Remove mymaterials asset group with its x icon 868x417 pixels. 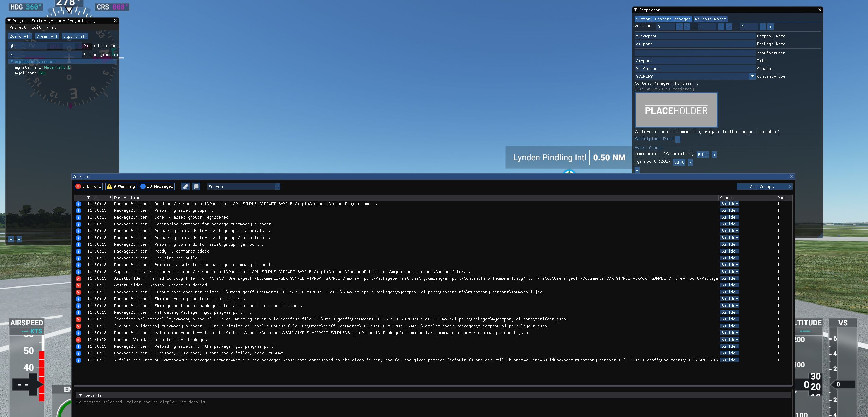pyautogui.click(x=714, y=154)
